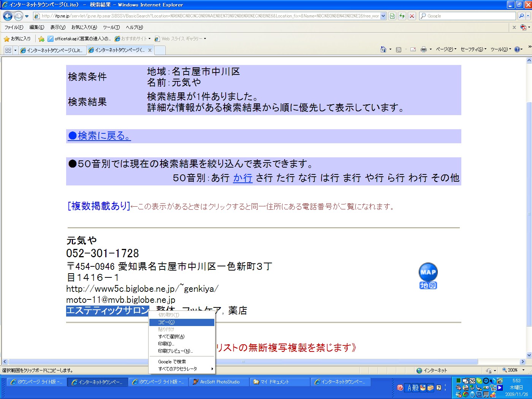This screenshot has width=532, height=399.
Task: Expand the address bar history dropdown
Action: (x=383, y=16)
